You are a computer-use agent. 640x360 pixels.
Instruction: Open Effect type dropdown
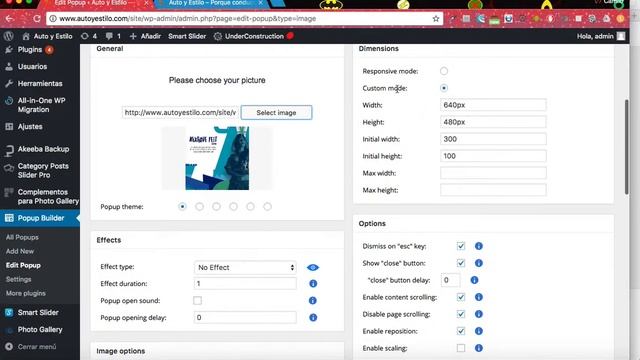[245, 267]
